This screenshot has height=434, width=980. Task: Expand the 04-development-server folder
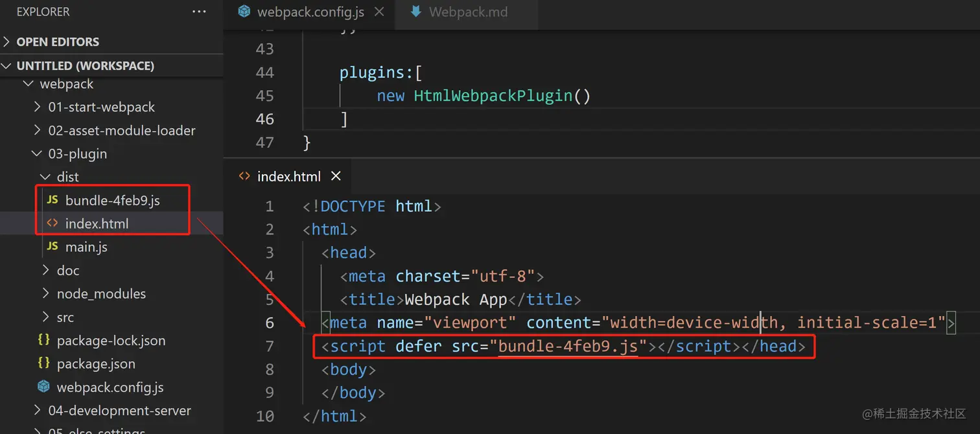(37, 410)
